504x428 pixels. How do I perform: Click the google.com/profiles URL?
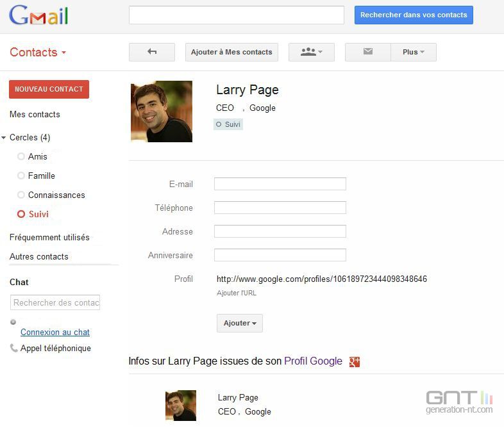322,279
